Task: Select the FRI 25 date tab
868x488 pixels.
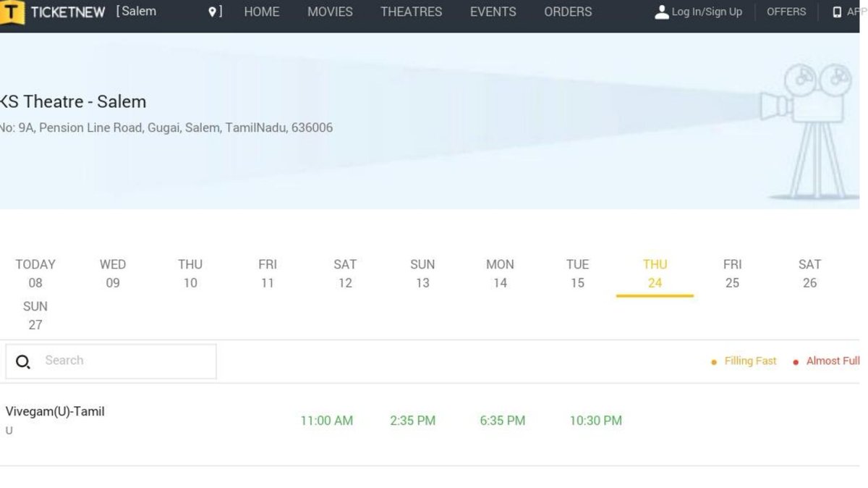Action: pos(732,274)
